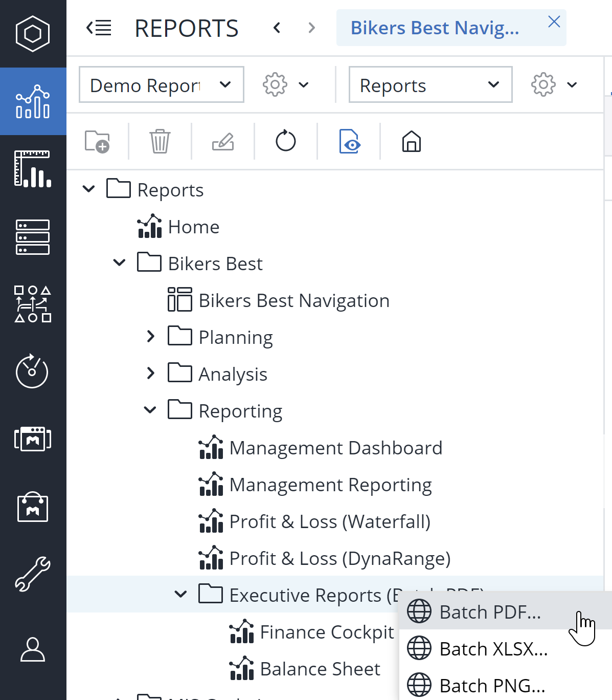Viewport: 612px width, 700px height.
Task: Refresh the report tree
Action: 286,142
